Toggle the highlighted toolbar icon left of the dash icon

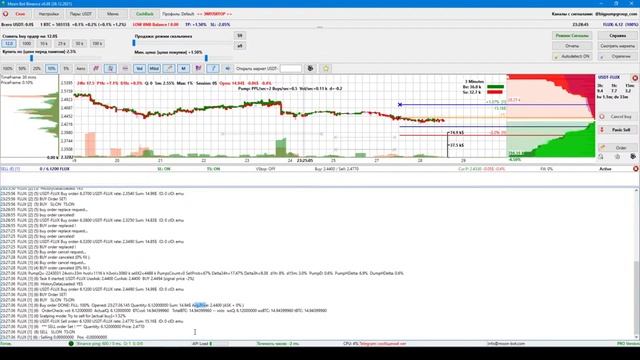110,69
